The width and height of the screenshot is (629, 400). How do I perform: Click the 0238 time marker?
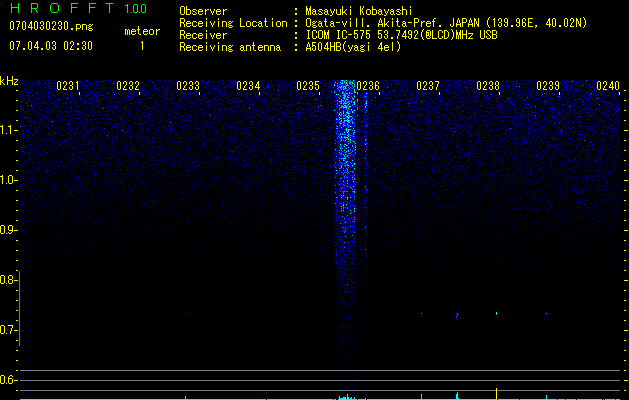coord(488,86)
